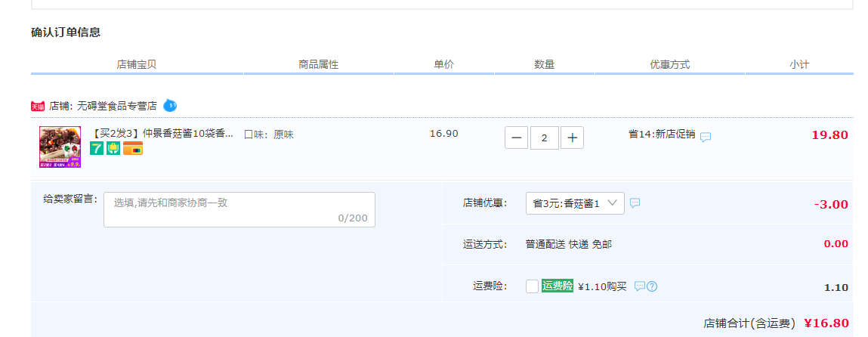Click the unit price 16.90
Screen dimensions: 868x337
444,133
